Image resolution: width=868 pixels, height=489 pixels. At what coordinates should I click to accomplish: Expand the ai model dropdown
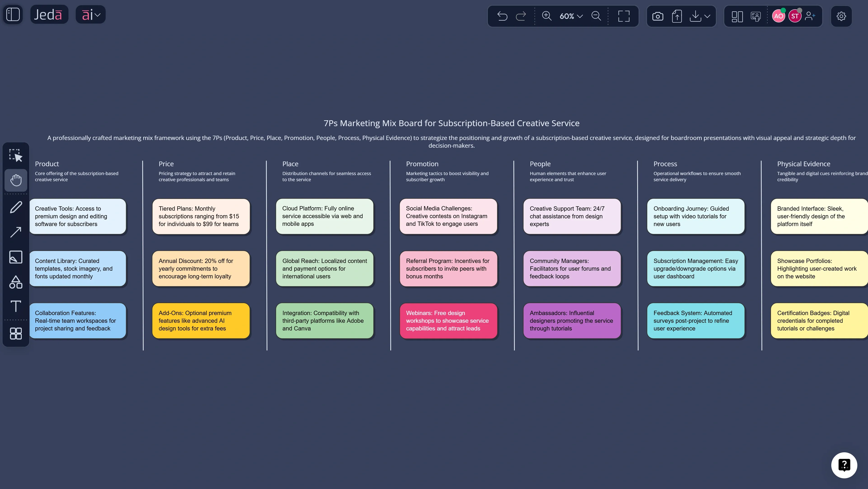click(x=90, y=14)
